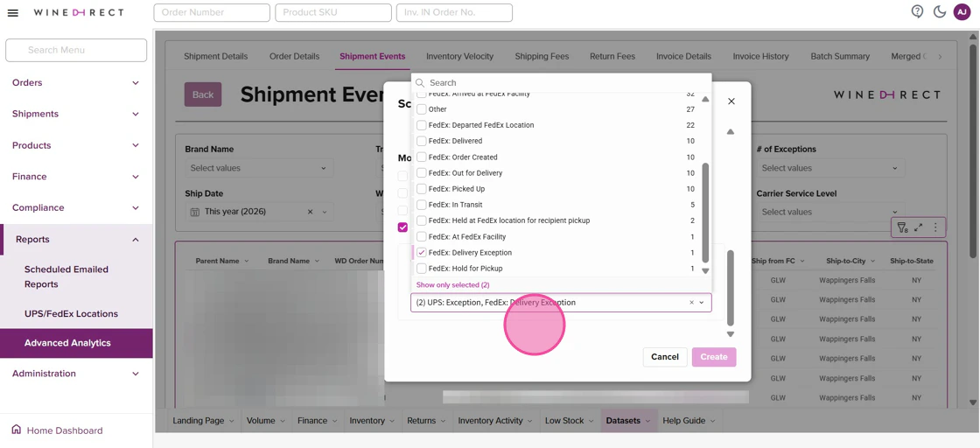This screenshot has width=980, height=448.
Task: Clear the Ship Date value with X
Action: [310, 212]
